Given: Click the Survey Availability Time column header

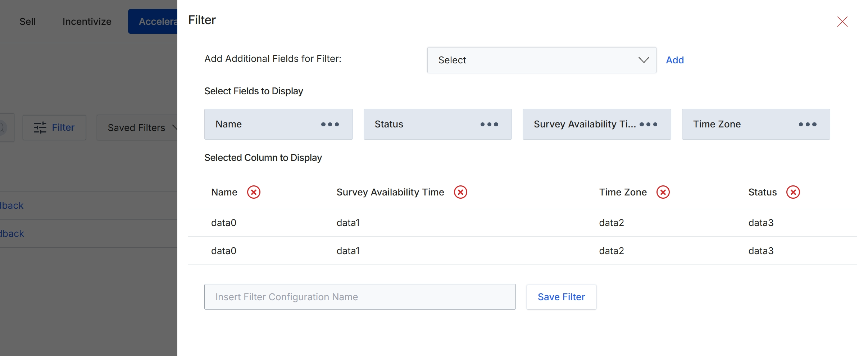Looking at the screenshot, I should click(x=390, y=192).
